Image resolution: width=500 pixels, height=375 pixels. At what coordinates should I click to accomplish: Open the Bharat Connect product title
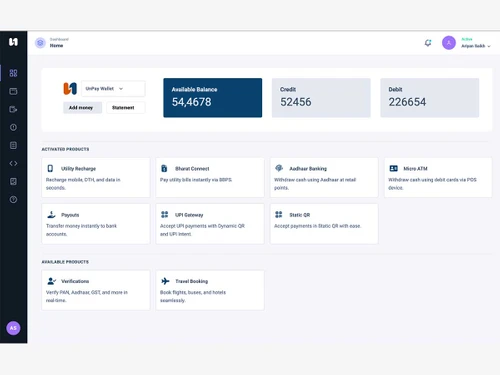(x=192, y=169)
